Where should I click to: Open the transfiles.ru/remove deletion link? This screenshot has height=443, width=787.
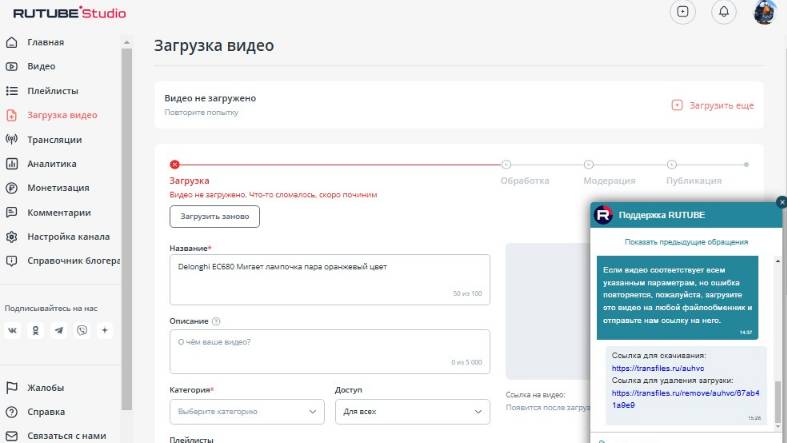(x=685, y=399)
